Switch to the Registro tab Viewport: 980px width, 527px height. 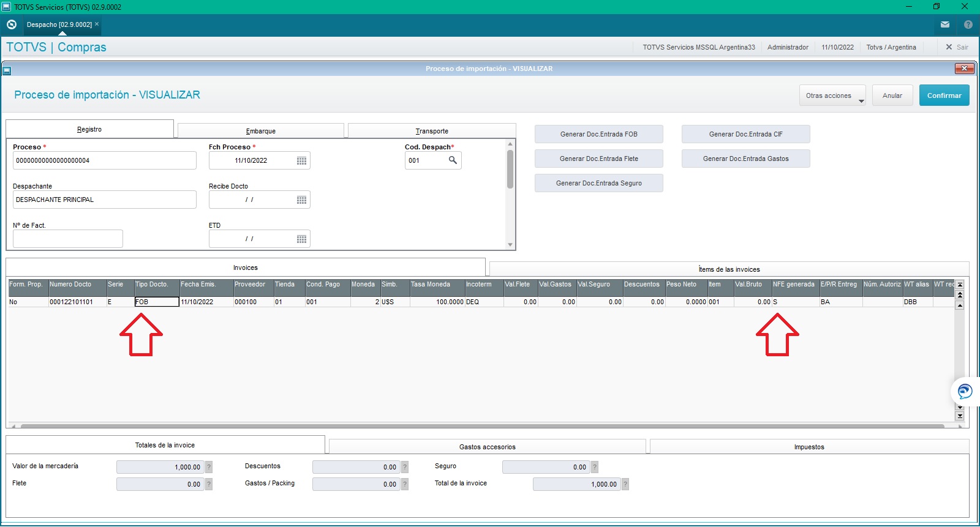[89, 129]
